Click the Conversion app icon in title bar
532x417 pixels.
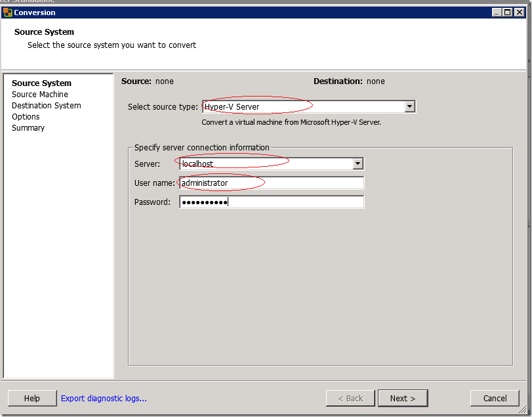tap(8, 12)
